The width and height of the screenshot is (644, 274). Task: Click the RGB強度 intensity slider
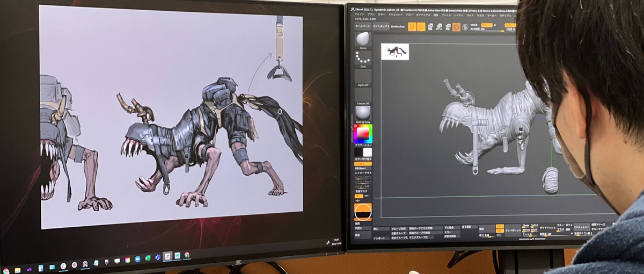tap(488, 30)
